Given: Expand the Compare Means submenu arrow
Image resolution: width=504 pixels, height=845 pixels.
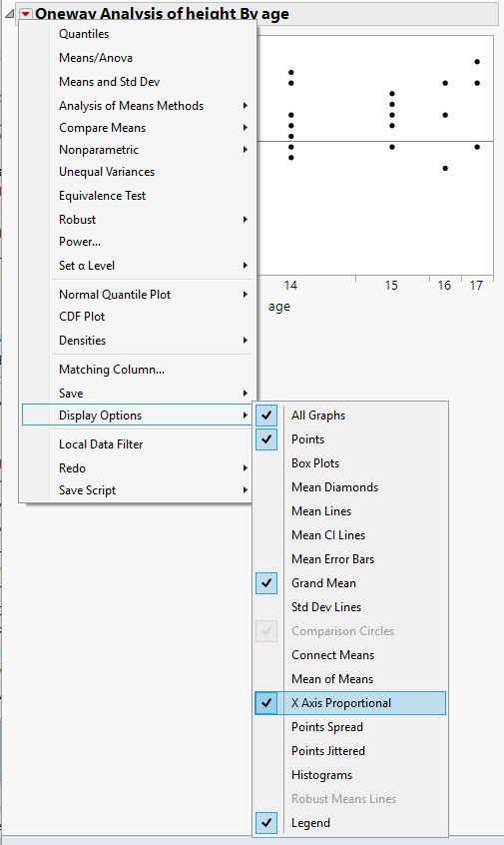Looking at the screenshot, I should [x=246, y=128].
